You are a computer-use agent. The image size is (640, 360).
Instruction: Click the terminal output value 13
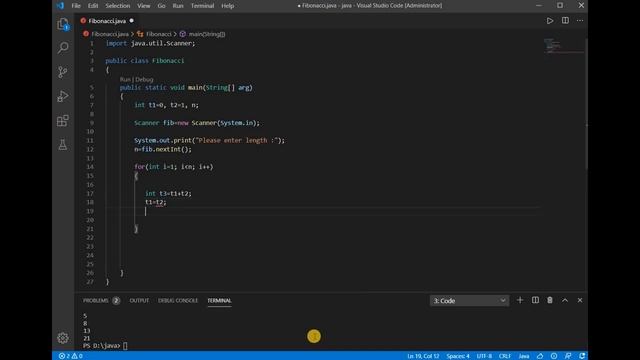(x=87, y=331)
